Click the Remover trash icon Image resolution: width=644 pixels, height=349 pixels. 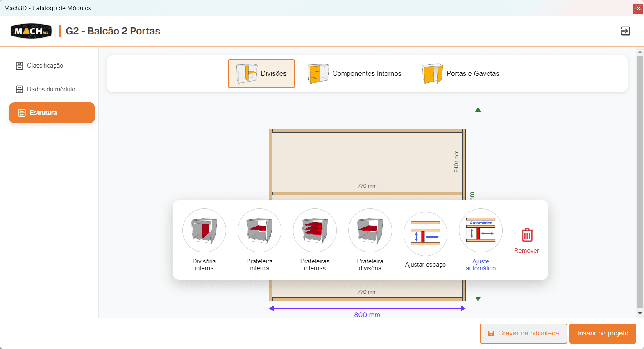527,235
